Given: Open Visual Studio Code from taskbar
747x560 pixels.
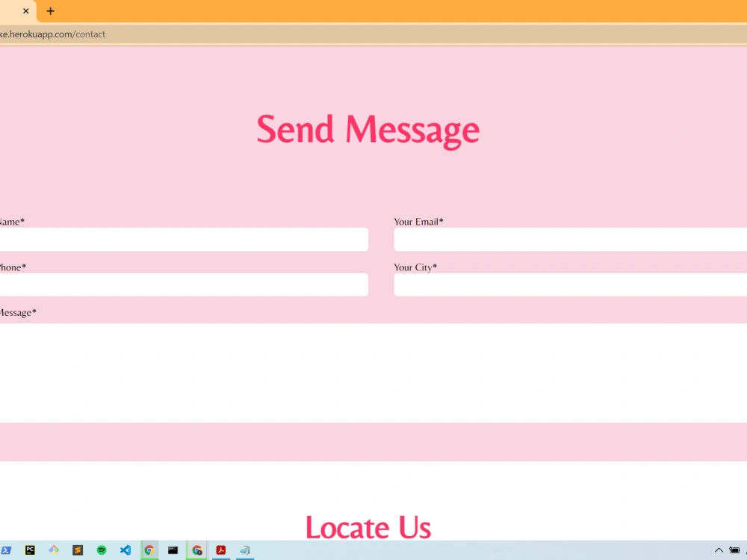Looking at the screenshot, I should 125,550.
